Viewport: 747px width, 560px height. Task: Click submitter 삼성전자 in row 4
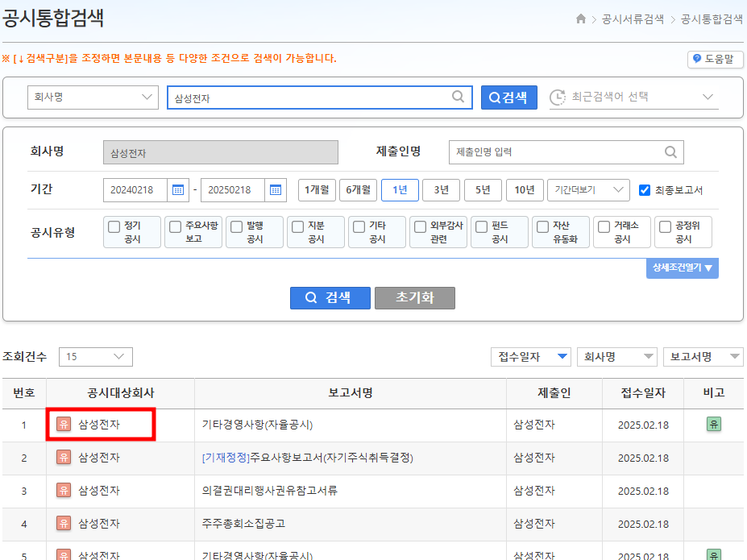(x=534, y=523)
